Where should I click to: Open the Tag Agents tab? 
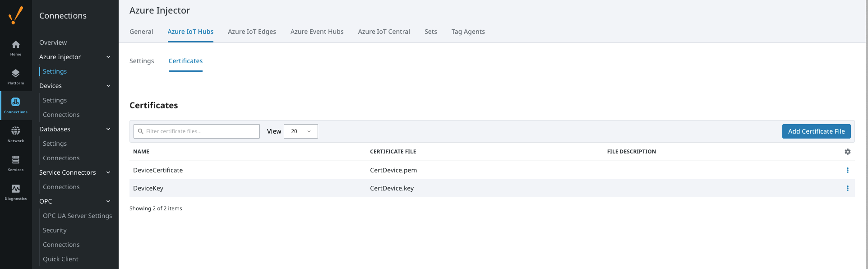pyautogui.click(x=468, y=32)
